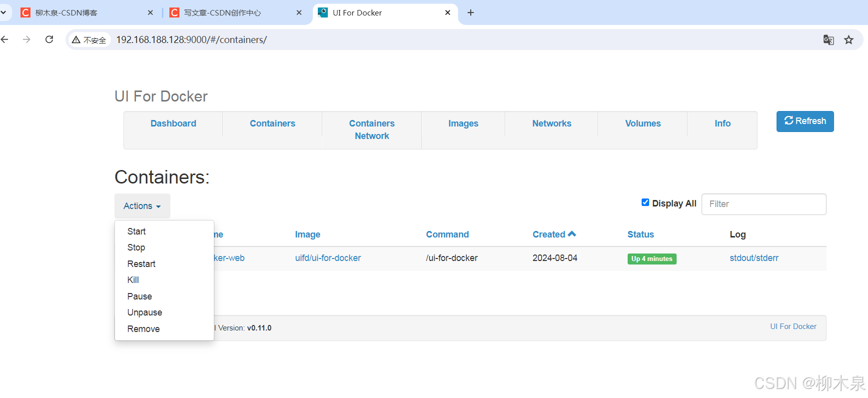Screen dimensions: 868x398
Task: Open the Images tab
Action: click(463, 123)
